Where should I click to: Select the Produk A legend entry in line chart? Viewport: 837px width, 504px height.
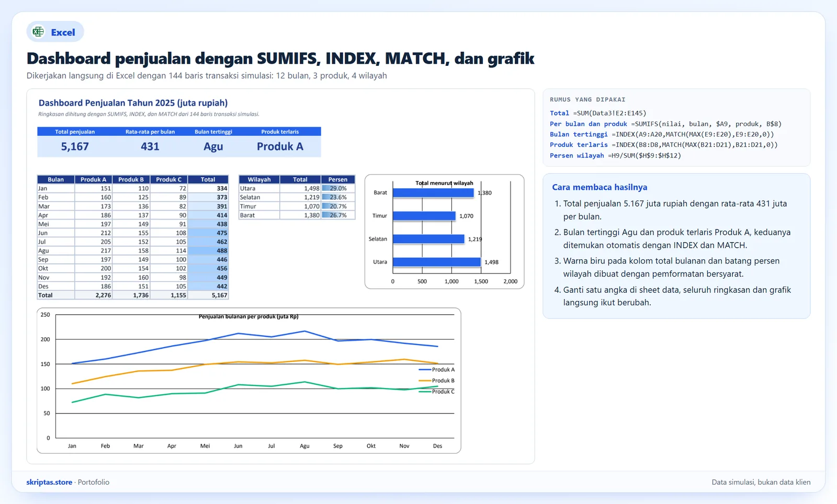tap(437, 370)
